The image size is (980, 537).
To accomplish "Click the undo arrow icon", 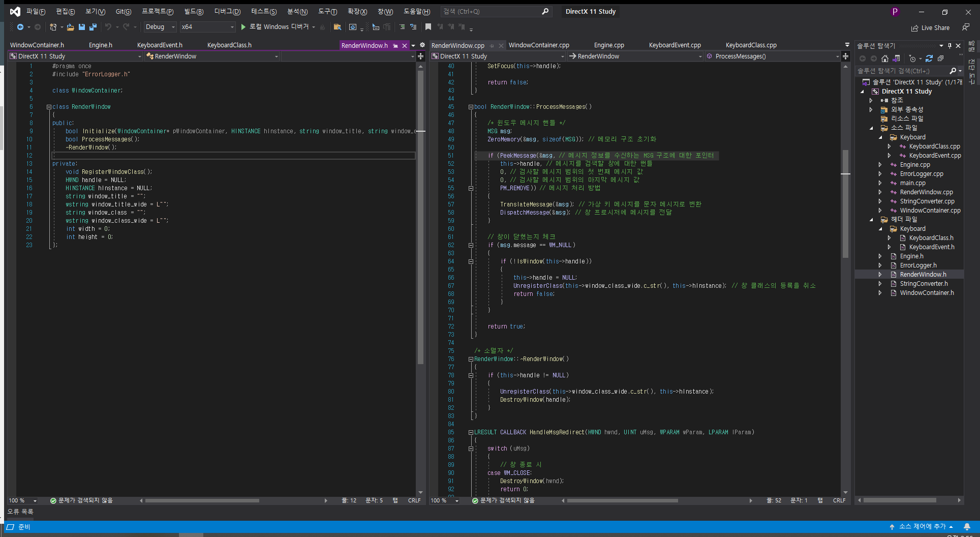I will point(108,27).
